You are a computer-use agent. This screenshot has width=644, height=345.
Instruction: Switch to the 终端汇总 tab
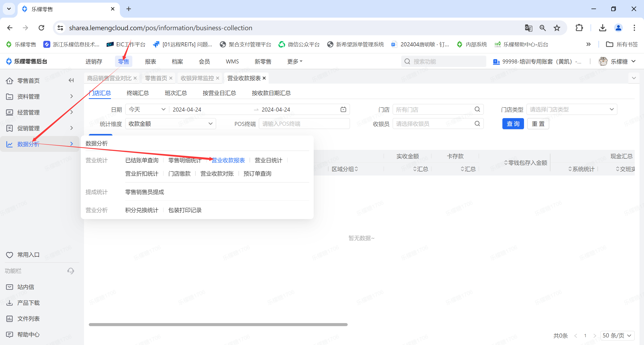(138, 93)
